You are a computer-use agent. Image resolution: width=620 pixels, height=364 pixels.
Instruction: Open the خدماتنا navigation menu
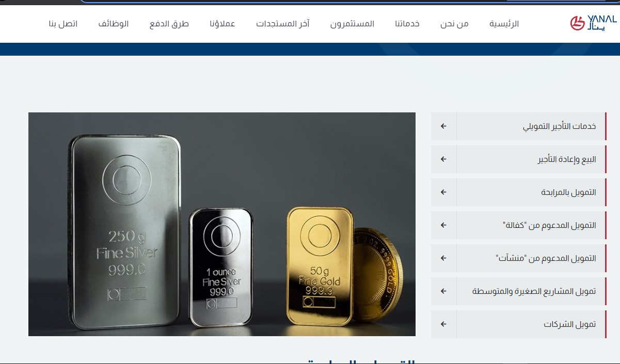coord(407,24)
